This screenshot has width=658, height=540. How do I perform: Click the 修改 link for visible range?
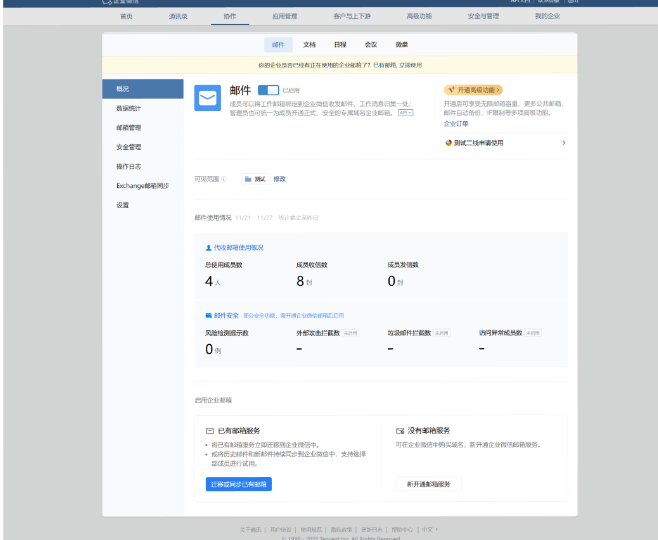280,179
